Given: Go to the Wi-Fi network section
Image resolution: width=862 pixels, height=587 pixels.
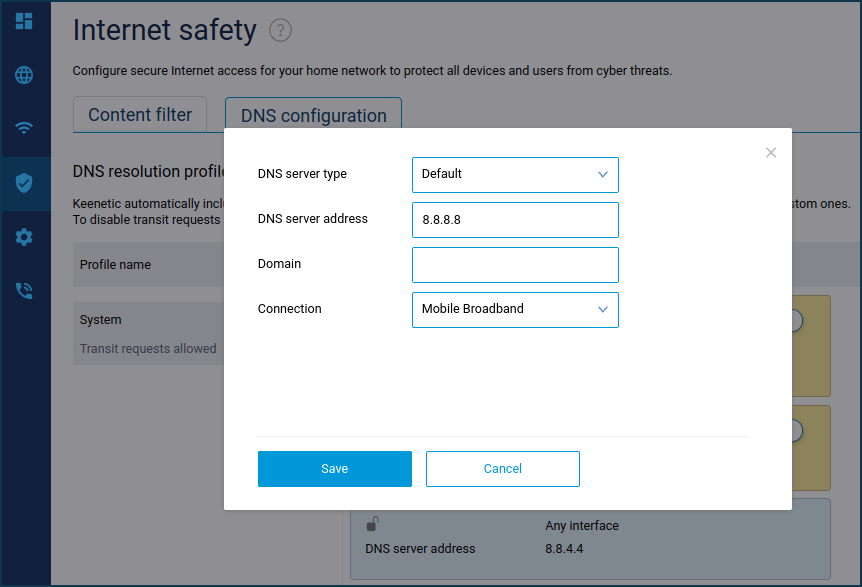Looking at the screenshot, I should click(24, 128).
